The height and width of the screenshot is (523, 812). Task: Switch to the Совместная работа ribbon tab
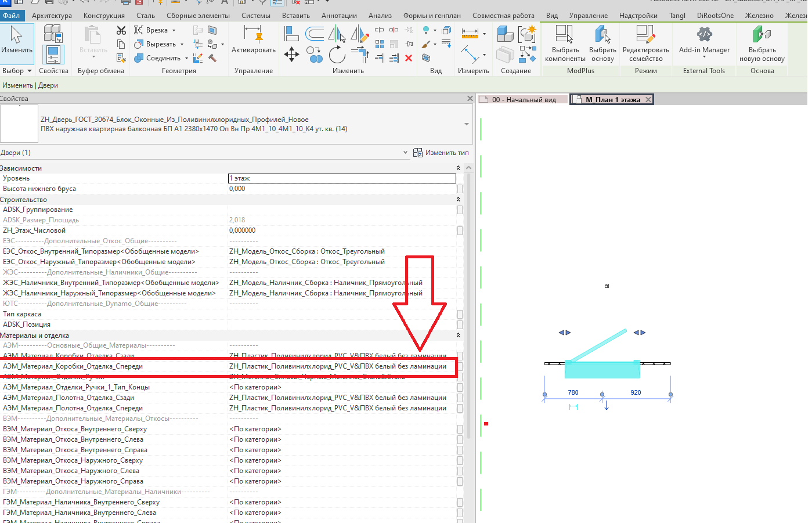(503, 16)
